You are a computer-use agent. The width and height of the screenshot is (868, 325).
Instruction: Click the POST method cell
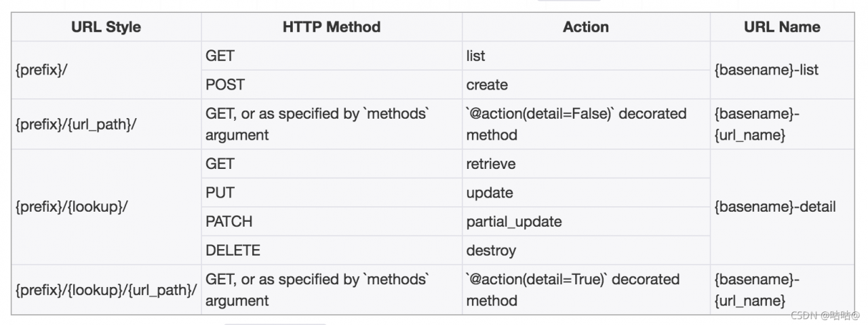coord(332,85)
